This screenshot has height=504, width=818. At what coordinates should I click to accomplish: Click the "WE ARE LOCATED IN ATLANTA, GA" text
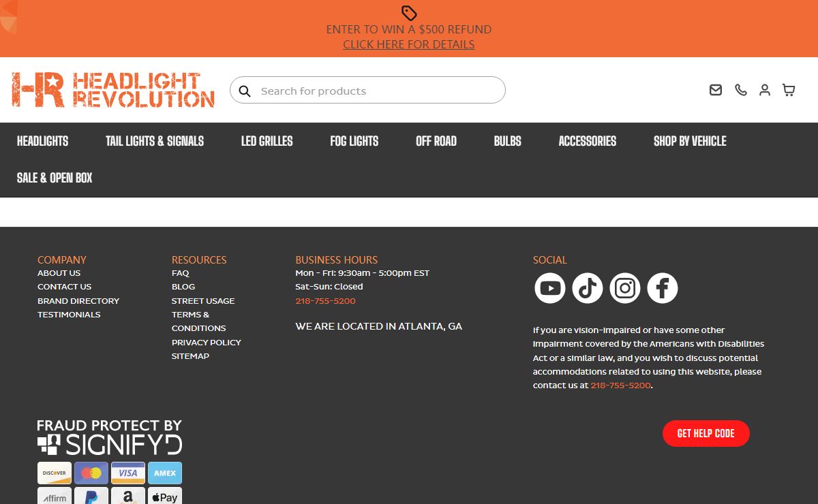click(x=379, y=326)
